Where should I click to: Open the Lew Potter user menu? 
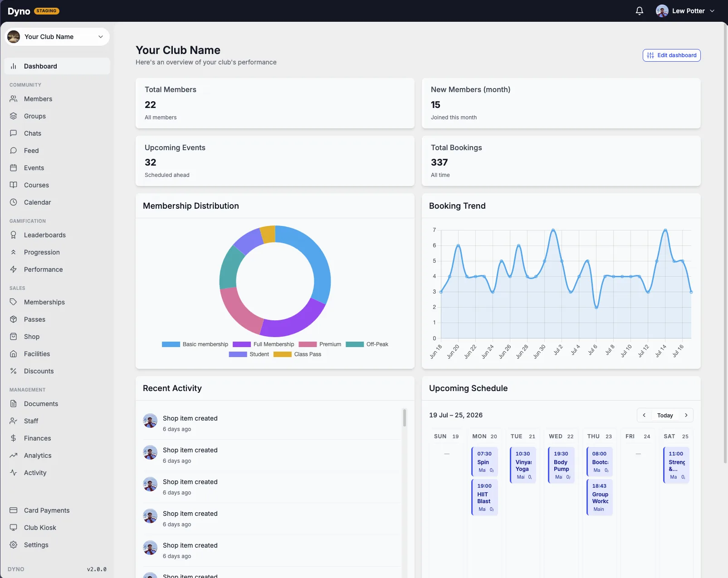685,11
